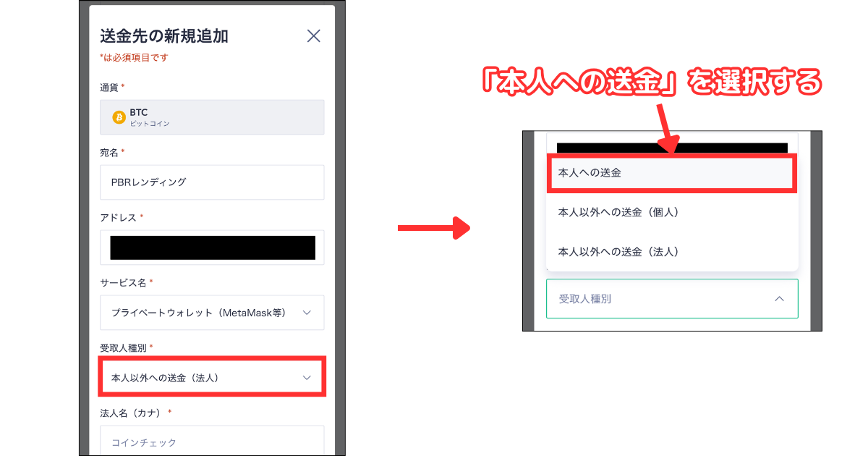Select 本人以外への送金（個人） option
868x456 pixels.
[671, 212]
